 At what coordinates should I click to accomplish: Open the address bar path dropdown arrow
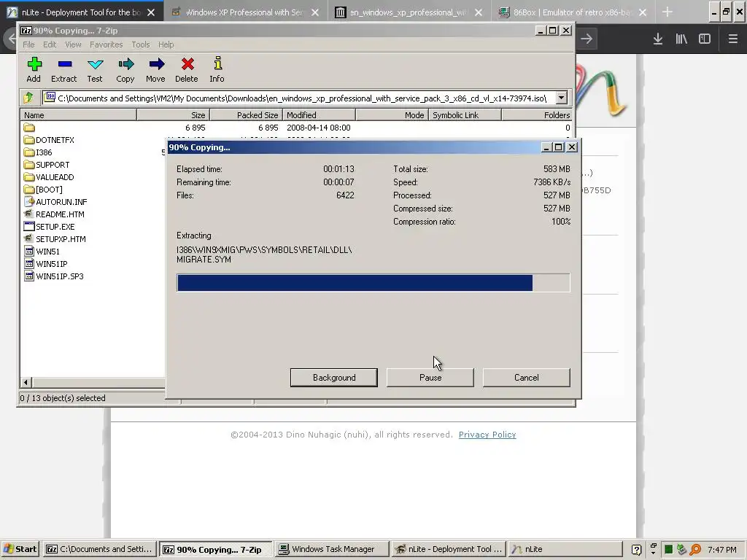point(561,98)
